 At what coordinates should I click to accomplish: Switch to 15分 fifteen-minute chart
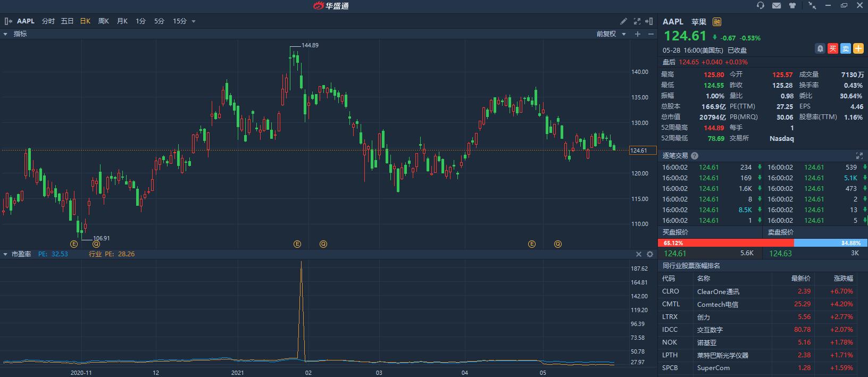coord(180,21)
